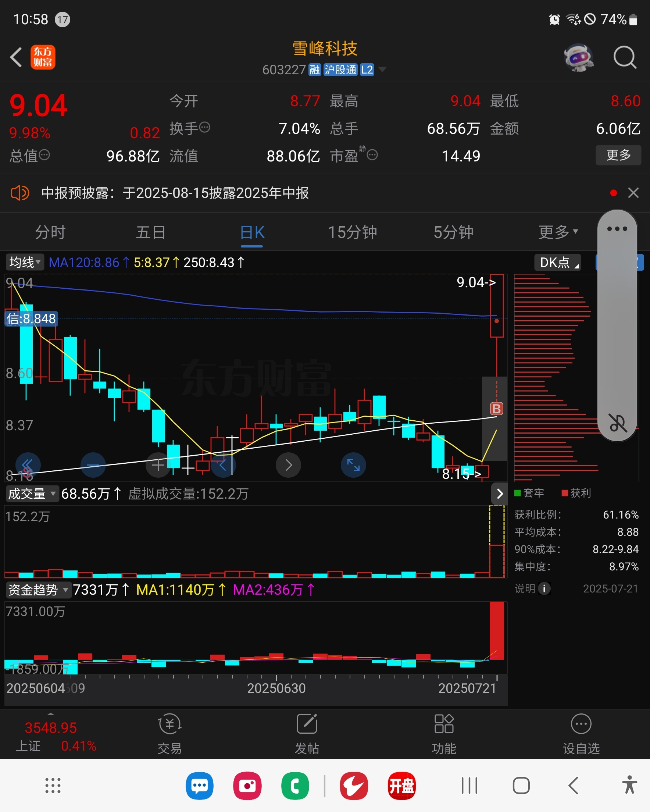The image size is (650, 812).
Task: Tap the crossed-out pin icon on floating bar
Action: [617, 422]
